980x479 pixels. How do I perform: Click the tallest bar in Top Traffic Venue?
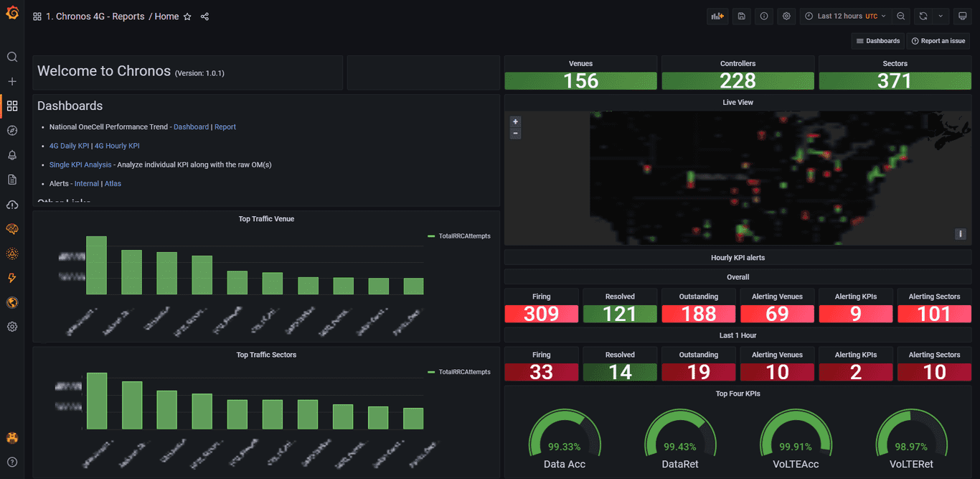96,266
